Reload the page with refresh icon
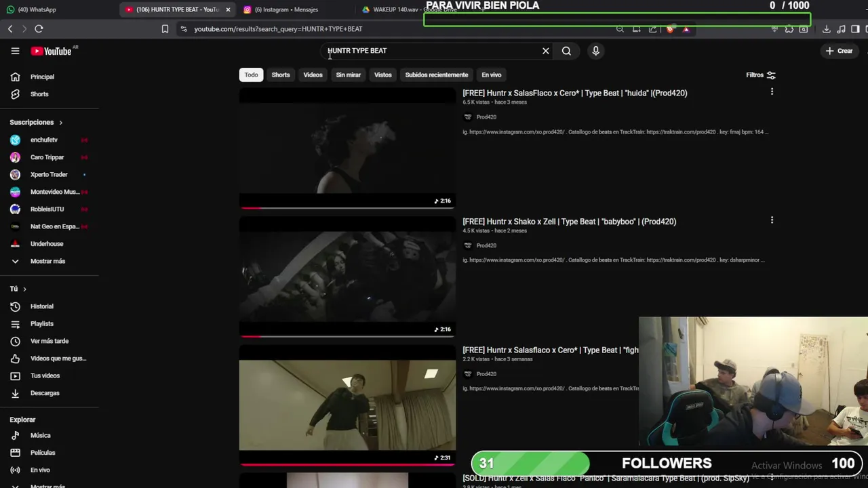The height and width of the screenshot is (488, 868). [x=39, y=28]
